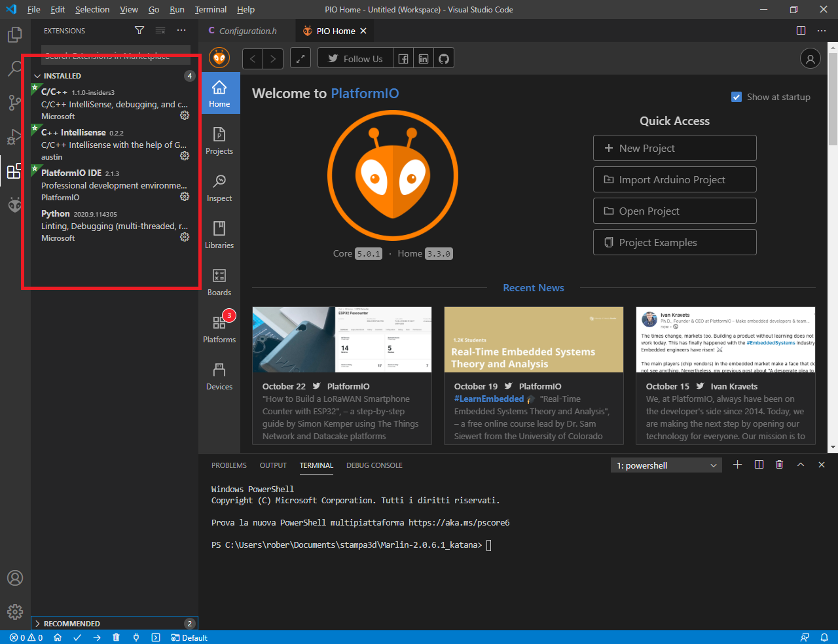Collapse the INSTALLED extensions section
The image size is (838, 644).
62,76
